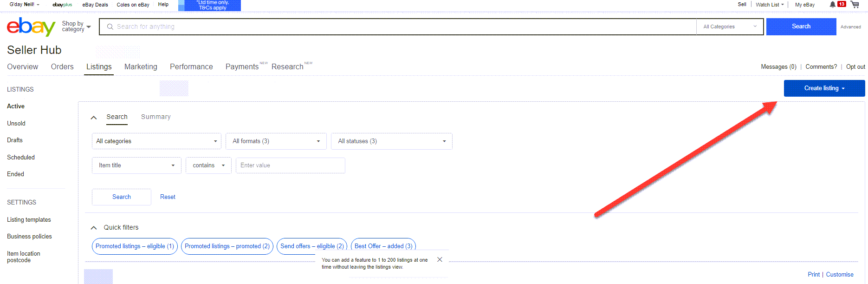Click the Reset link
868x284 pixels.
click(x=168, y=197)
